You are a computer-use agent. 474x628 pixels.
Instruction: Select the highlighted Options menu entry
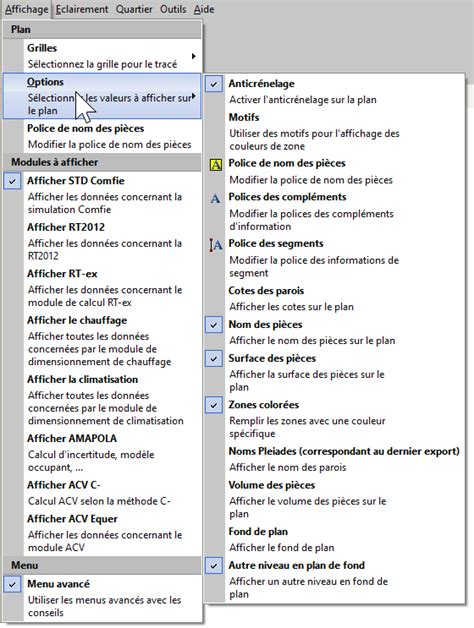pyautogui.click(x=102, y=96)
